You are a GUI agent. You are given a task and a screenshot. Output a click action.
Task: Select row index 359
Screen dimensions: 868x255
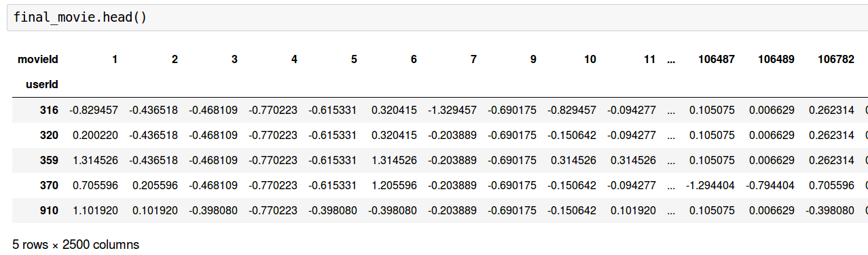click(49, 160)
